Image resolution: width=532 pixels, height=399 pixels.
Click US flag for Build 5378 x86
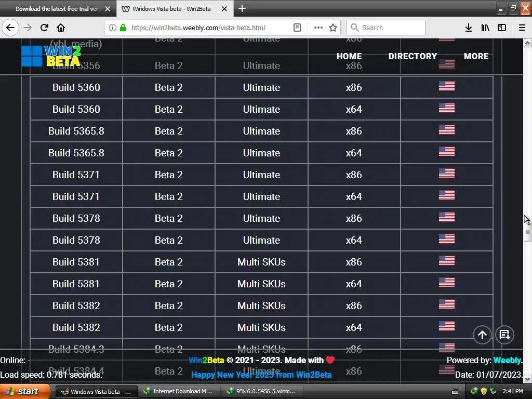[x=446, y=217]
